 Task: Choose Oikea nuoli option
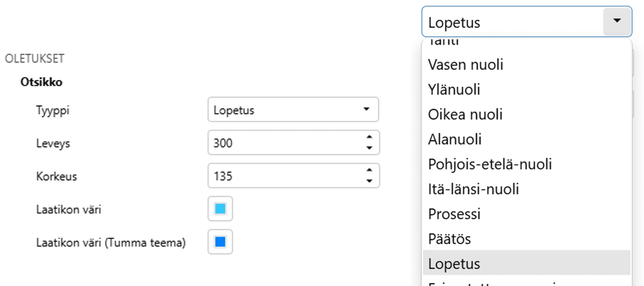point(465,114)
